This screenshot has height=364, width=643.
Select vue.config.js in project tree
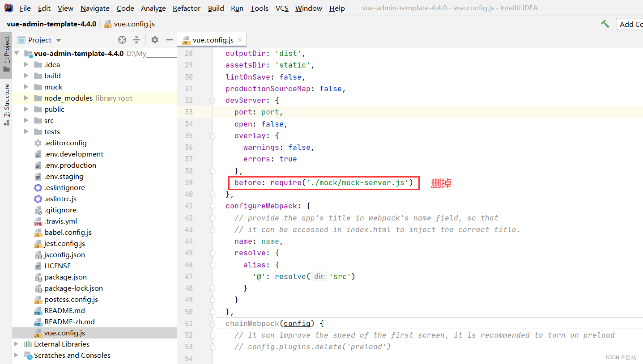point(64,333)
